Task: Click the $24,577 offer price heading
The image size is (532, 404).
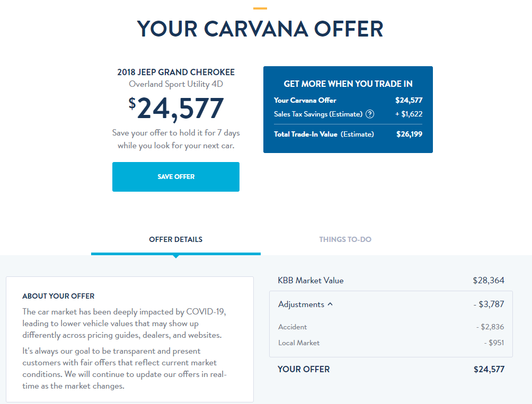Action: [176, 109]
